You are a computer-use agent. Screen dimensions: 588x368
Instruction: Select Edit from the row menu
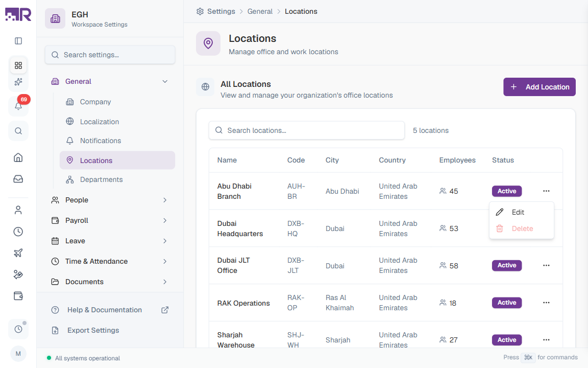pos(521,212)
